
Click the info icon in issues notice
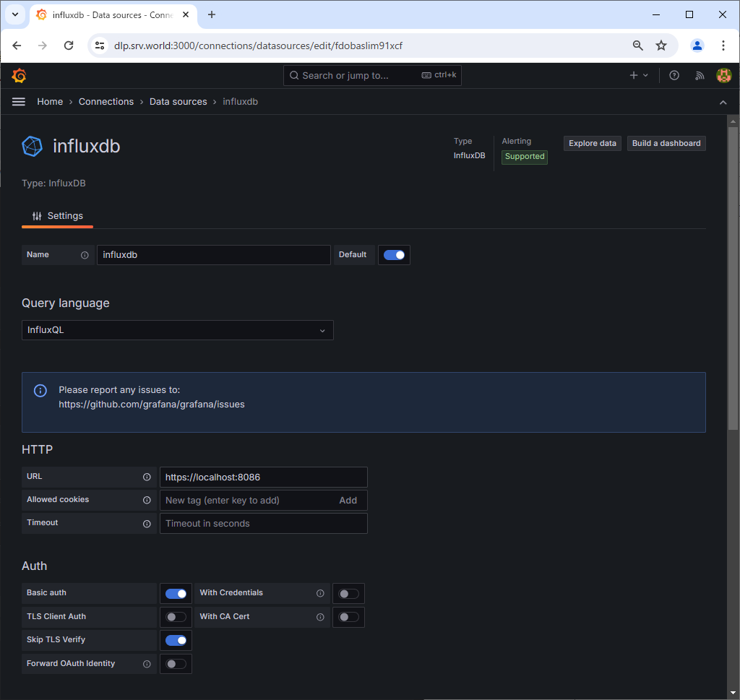pyautogui.click(x=40, y=391)
